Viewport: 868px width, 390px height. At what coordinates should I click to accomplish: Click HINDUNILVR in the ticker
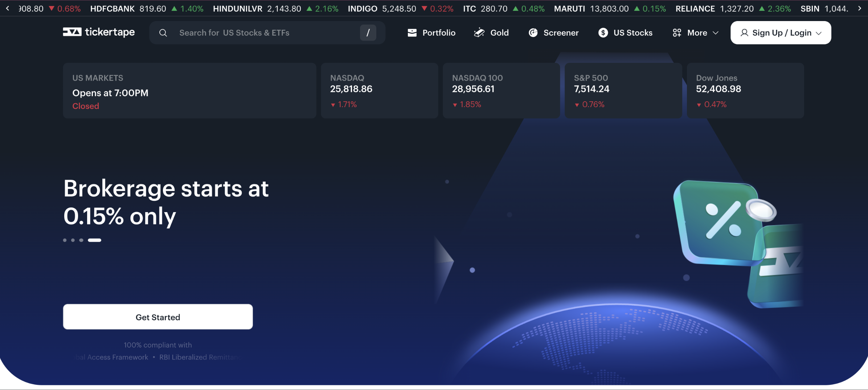pos(238,9)
